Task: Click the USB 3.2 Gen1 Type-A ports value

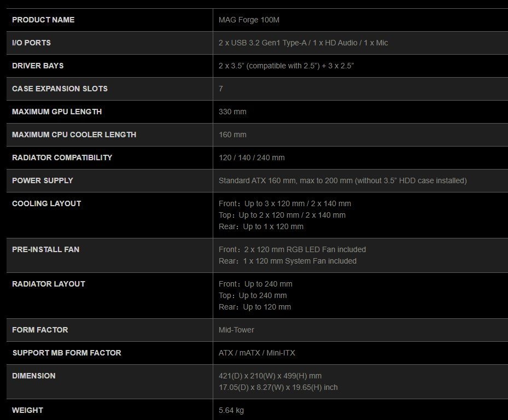Action: [x=263, y=43]
